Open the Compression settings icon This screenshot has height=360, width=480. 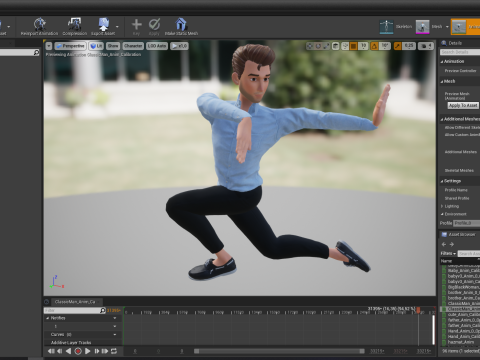(x=74, y=25)
